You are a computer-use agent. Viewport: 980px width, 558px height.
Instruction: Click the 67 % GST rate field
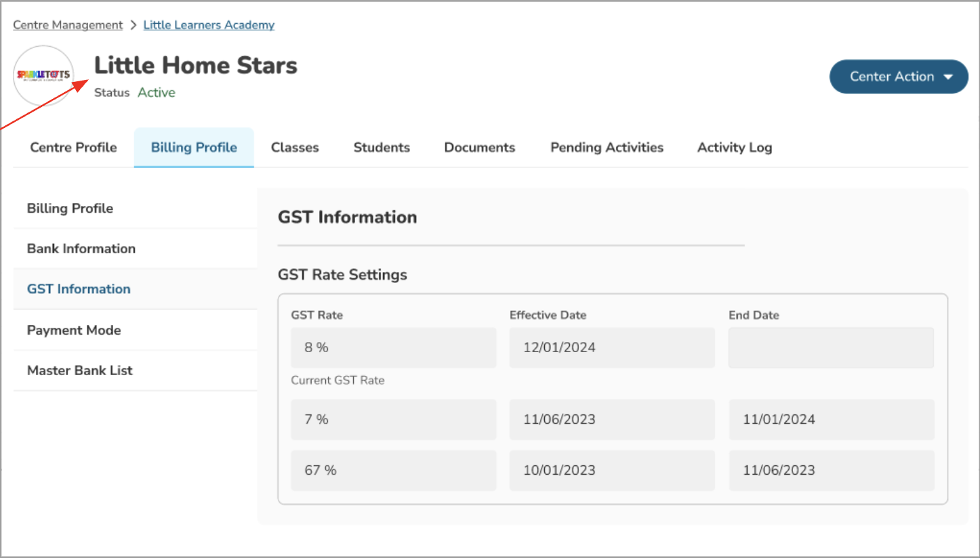(393, 470)
